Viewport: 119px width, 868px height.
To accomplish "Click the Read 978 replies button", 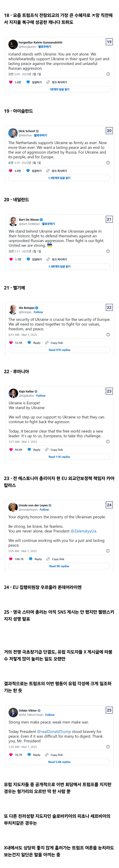I will point(59,350).
